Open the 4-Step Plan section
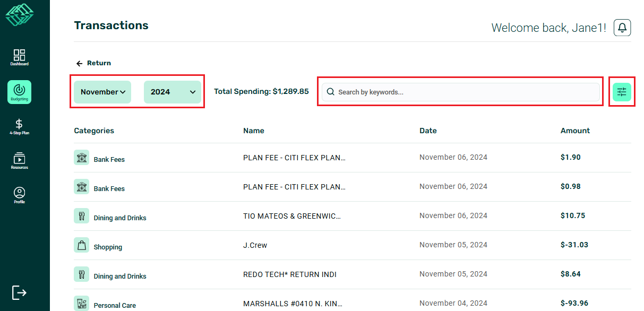The image size is (644, 311). coord(19,126)
